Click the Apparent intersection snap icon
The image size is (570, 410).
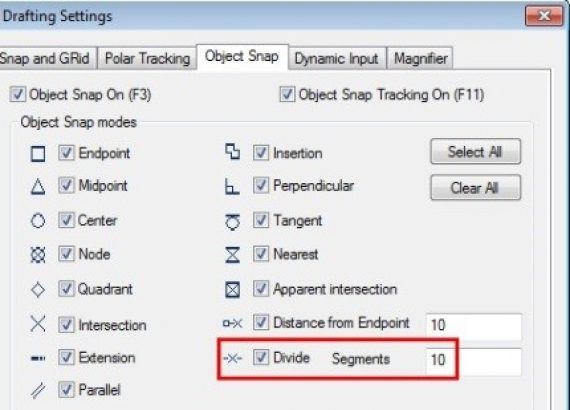[233, 290]
